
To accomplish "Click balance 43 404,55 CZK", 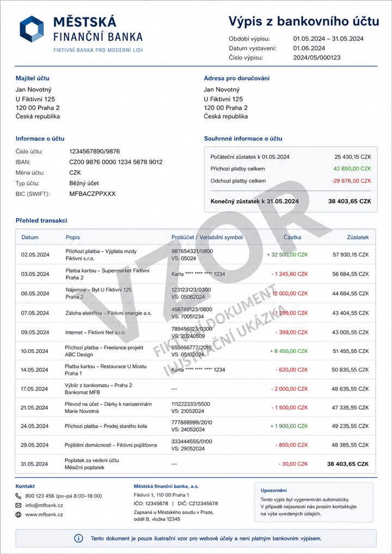I will click(x=350, y=313).
